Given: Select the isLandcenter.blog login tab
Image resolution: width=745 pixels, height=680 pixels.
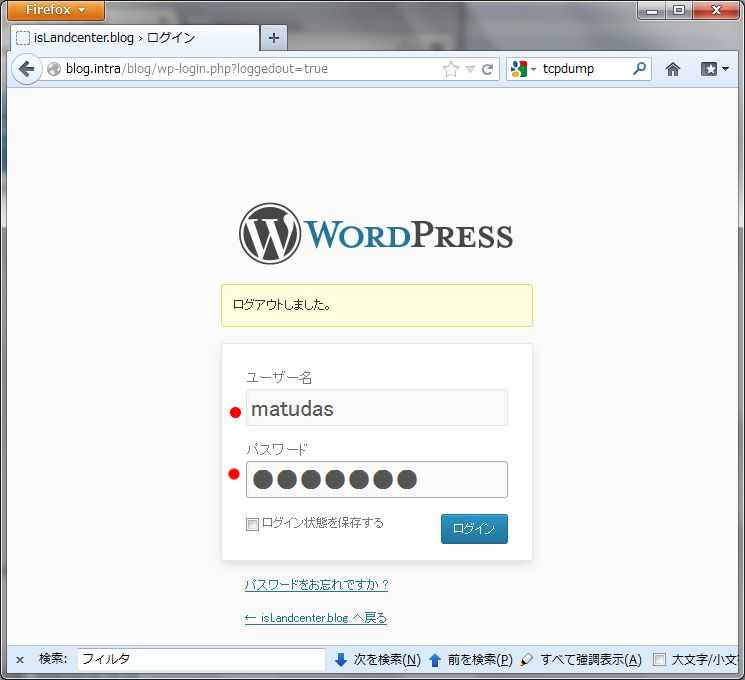Looking at the screenshot, I should point(134,38).
